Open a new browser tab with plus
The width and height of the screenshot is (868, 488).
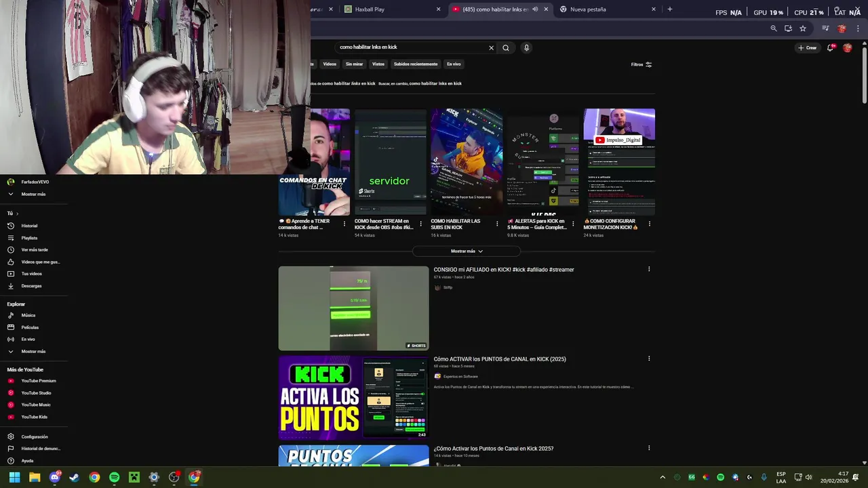point(669,9)
